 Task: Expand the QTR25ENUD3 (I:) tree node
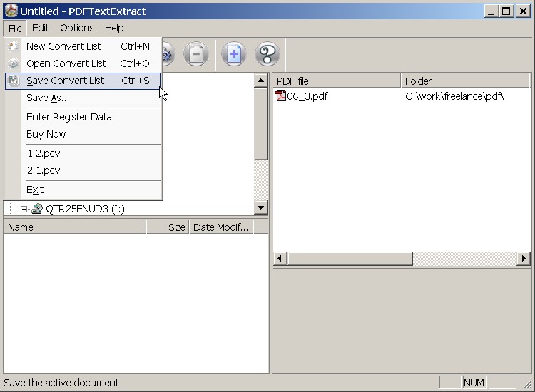(x=24, y=209)
